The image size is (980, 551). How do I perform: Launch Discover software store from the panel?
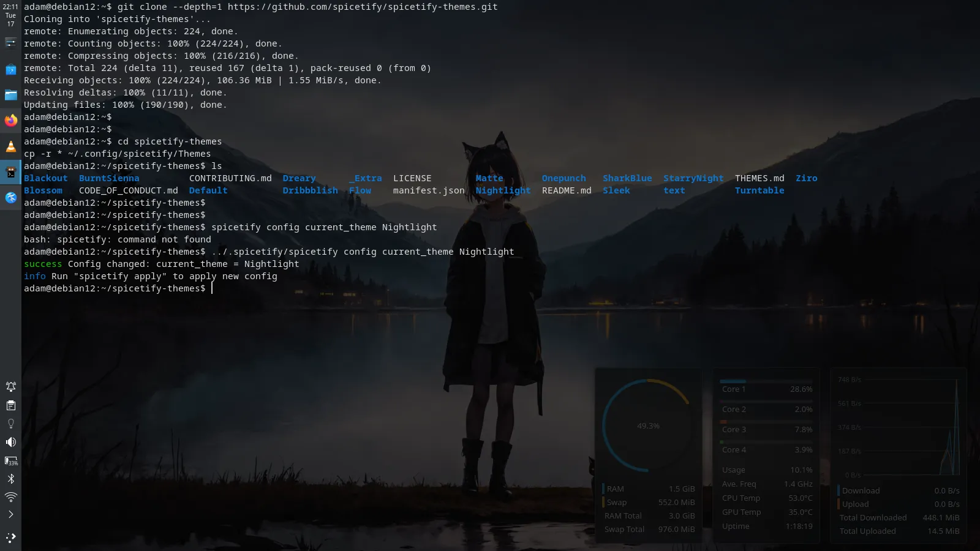[10, 70]
